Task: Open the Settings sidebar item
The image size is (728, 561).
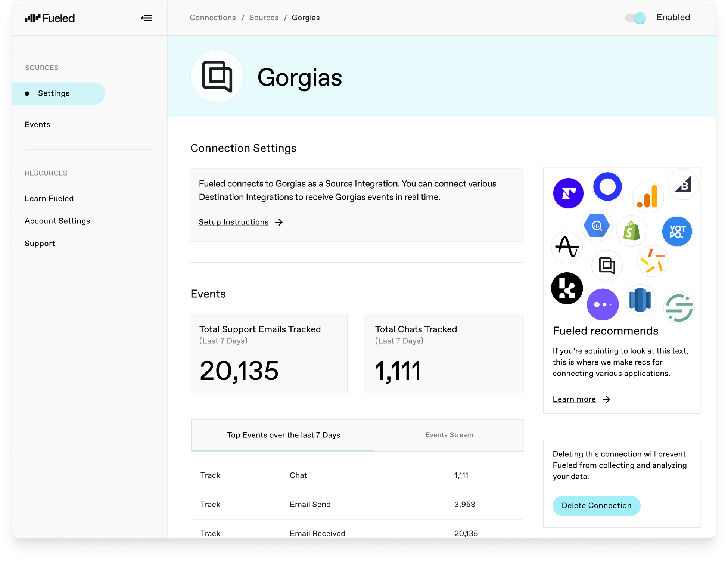Action: (59, 93)
